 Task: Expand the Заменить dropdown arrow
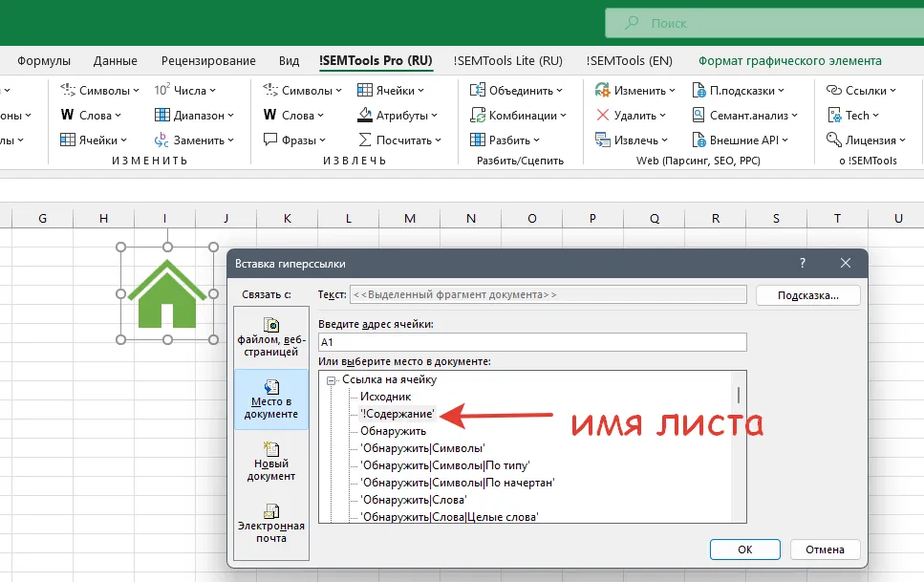pyautogui.click(x=230, y=140)
